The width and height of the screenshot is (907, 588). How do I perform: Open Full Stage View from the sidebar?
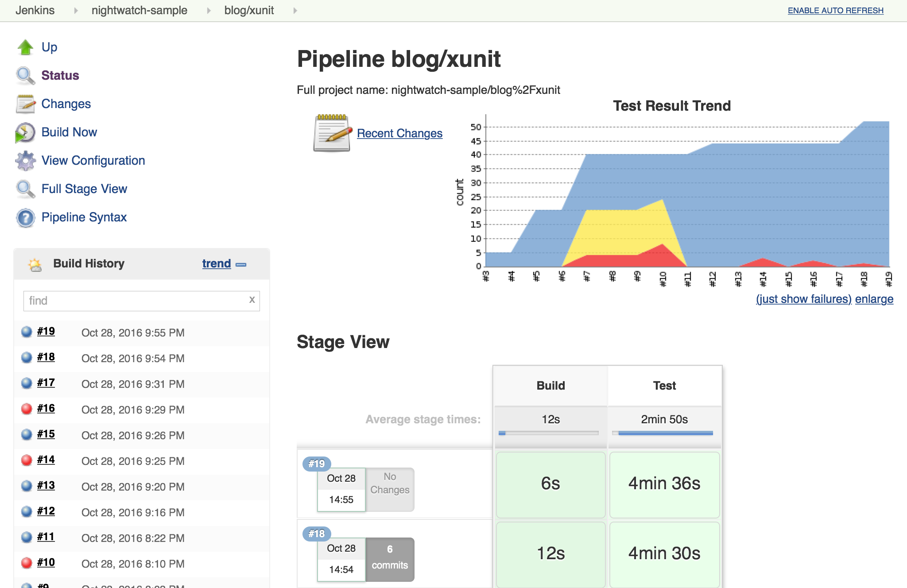[x=84, y=189]
